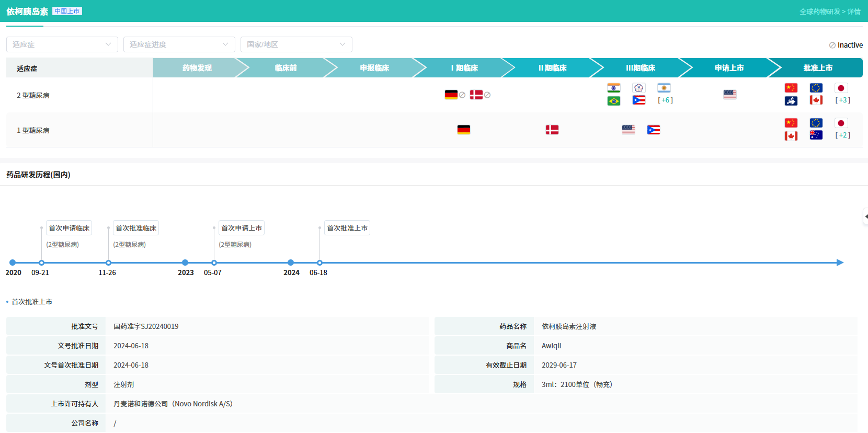Screen dimensions: 868x433
Task: Click Germany flag in type 1 diabetes row
Action: click(463, 130)
